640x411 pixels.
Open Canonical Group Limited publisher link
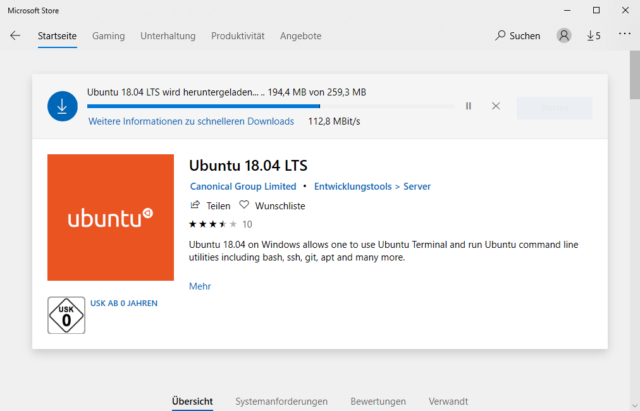click(x=242, y=186)
